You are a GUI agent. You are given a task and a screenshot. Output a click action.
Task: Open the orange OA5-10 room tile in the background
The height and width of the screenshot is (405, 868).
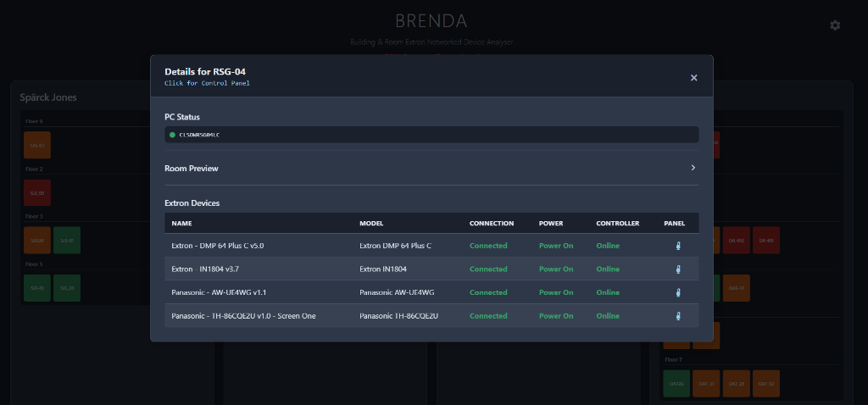click(x=737, y=288)
